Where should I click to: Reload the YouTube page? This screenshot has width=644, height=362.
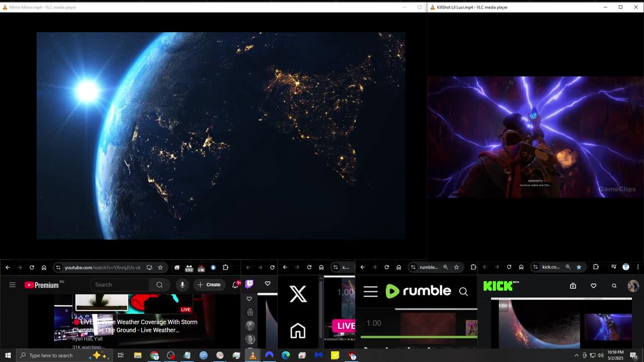[32, 267]
